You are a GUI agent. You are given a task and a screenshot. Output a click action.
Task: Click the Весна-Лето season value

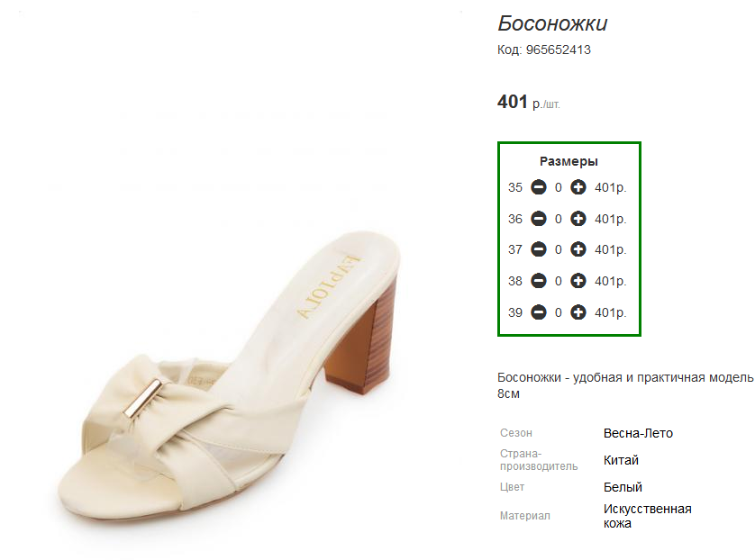pyautogui.click(x=638, y=433)
